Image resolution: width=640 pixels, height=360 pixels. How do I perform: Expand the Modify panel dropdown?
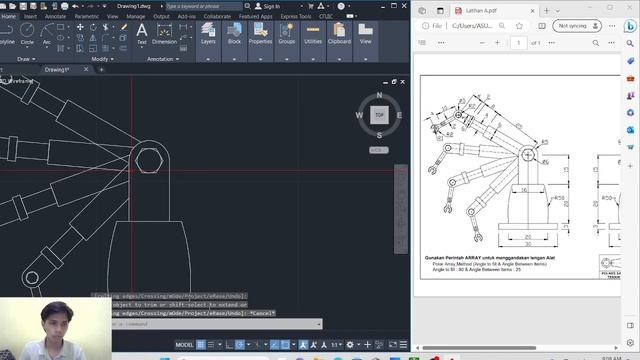click(102, 59)
